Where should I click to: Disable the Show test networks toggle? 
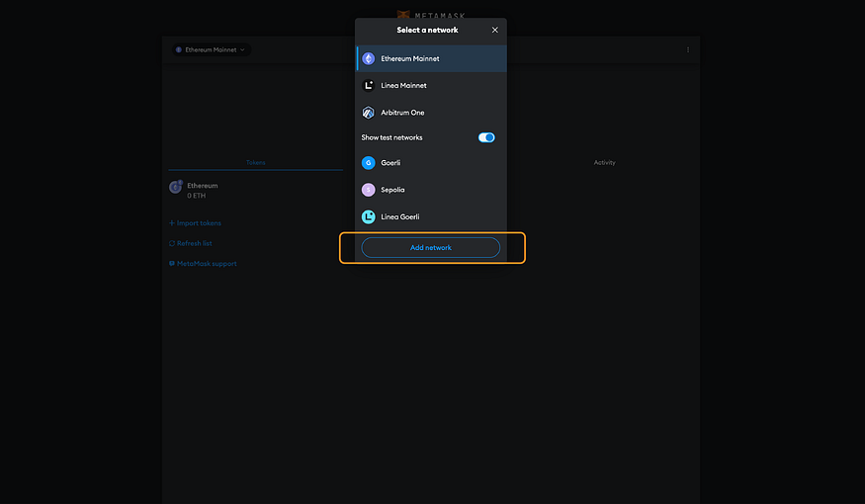[x=486, y=137]
